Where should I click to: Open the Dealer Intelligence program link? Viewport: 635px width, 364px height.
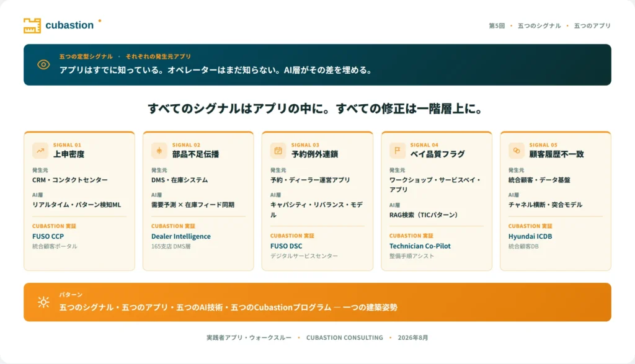181,236
